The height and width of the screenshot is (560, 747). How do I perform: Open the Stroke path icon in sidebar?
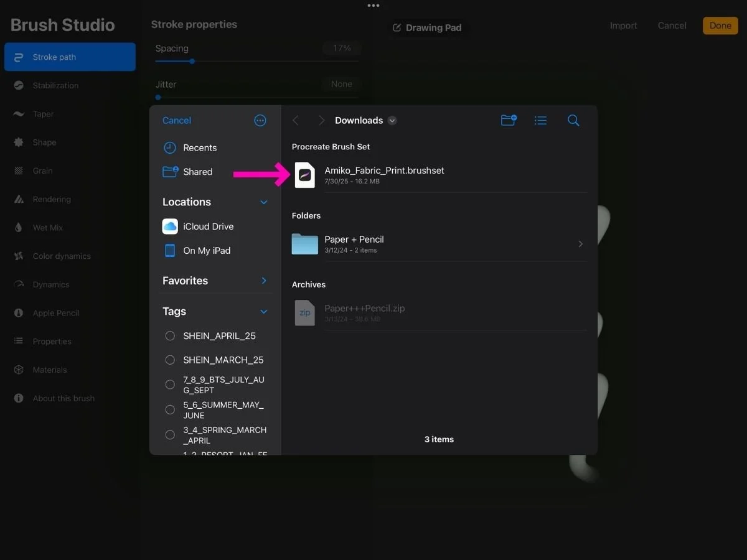point(19,57)
